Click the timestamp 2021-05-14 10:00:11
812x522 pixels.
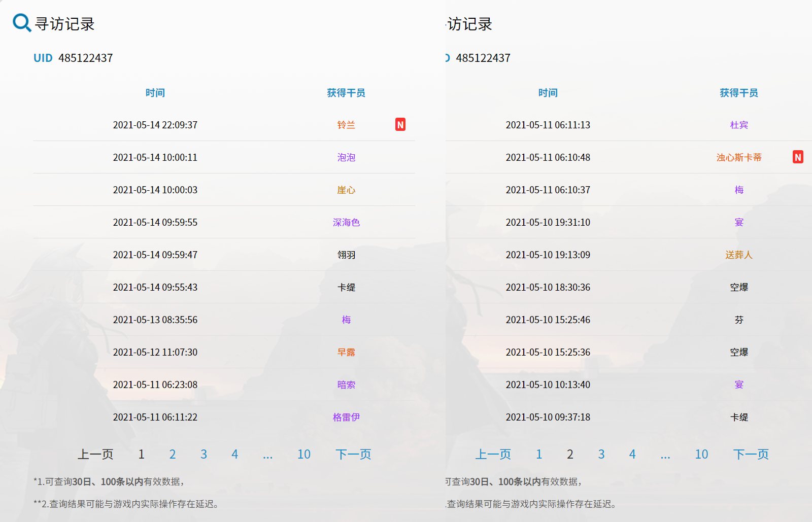pos(155,157)
